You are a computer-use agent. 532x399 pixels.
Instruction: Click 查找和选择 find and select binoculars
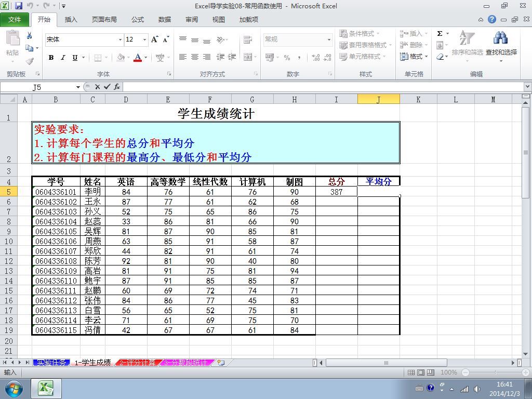pos(501,46)
